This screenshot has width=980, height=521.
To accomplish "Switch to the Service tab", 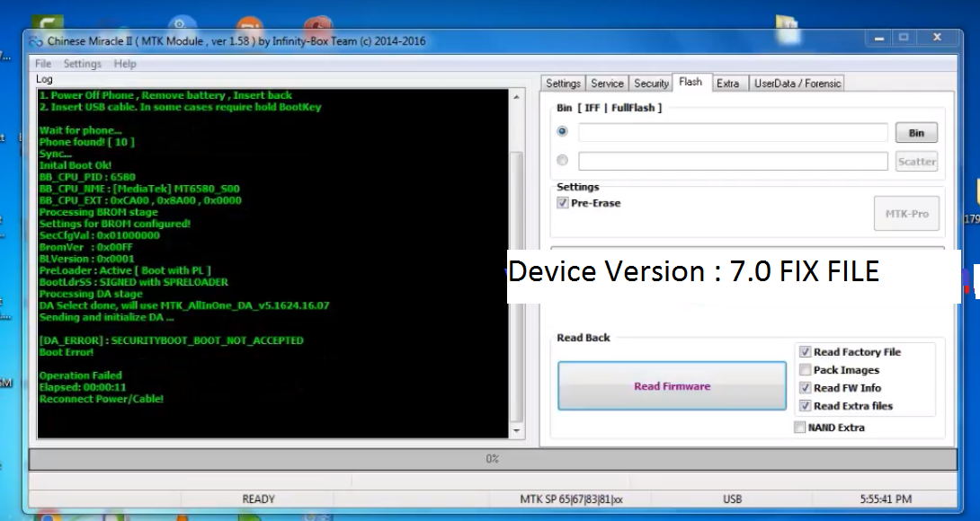I will (607, 83).
